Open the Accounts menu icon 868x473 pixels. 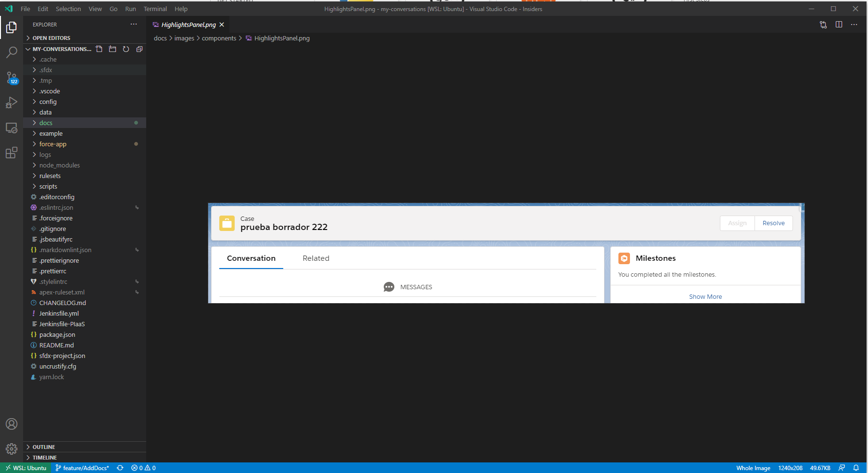(12, 424)
